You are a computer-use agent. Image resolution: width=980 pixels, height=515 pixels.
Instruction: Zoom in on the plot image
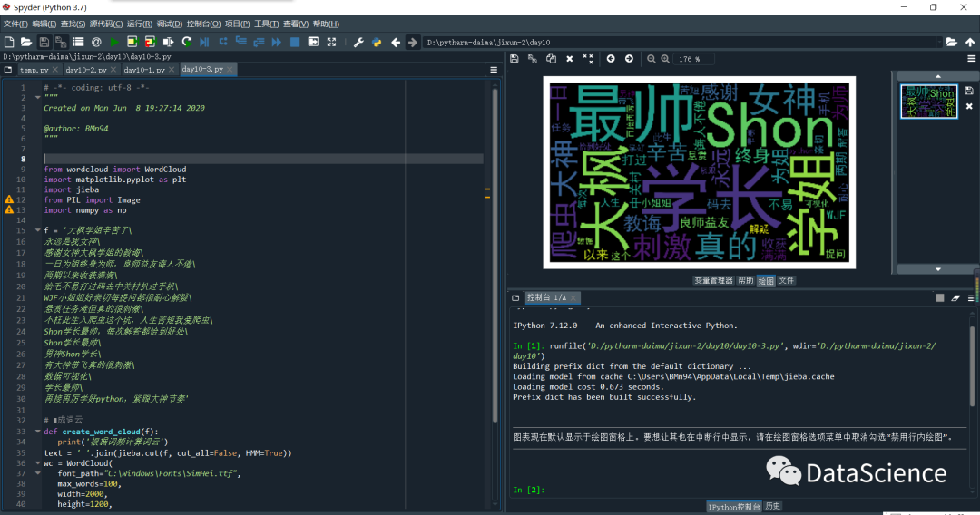[x=665, y=59]
